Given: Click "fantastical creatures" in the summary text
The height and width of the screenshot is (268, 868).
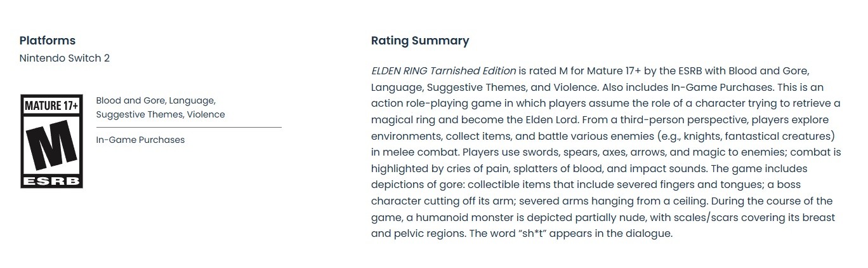Looking at the screenshot, I should click(x=778, y=136).
